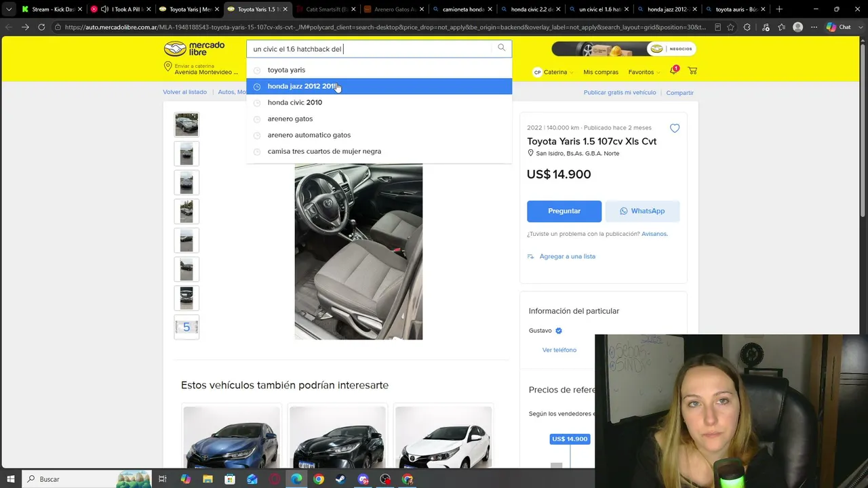Viewport: 868px width, 488px height.
Task: Switch to Microsoft Edge on the taskbar
Action: pos(296,479)
